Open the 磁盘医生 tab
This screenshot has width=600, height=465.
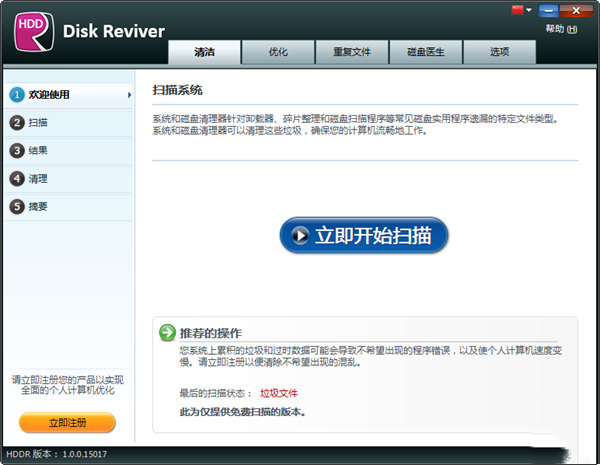point(426,52)
